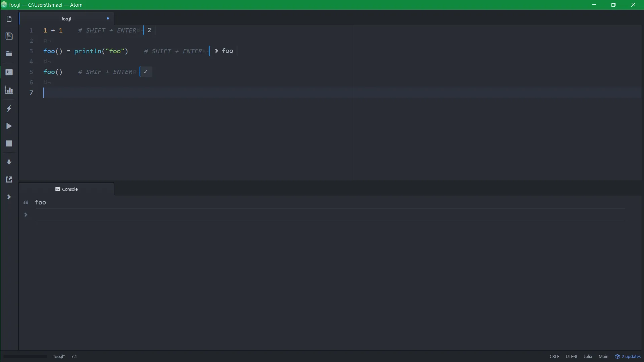The height and width of the screenshot is (362, 644).
Task: Run file with the play icon
Action: 9,126
